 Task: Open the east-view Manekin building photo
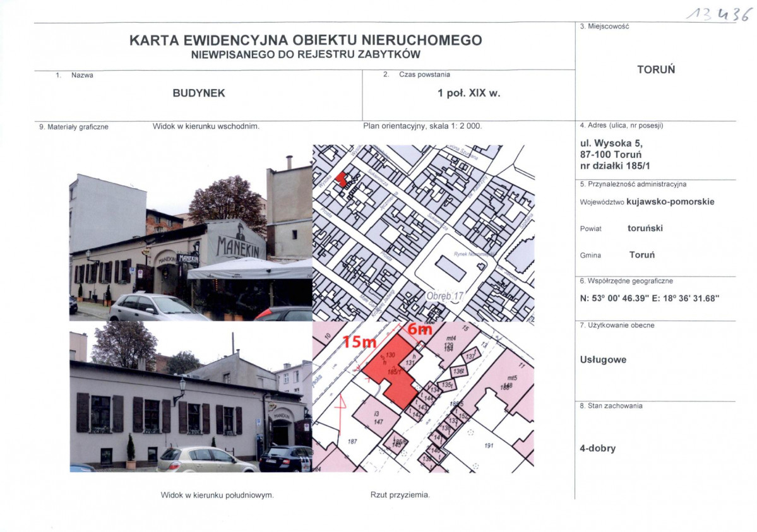pyautogui.click(x=191, y=239)
